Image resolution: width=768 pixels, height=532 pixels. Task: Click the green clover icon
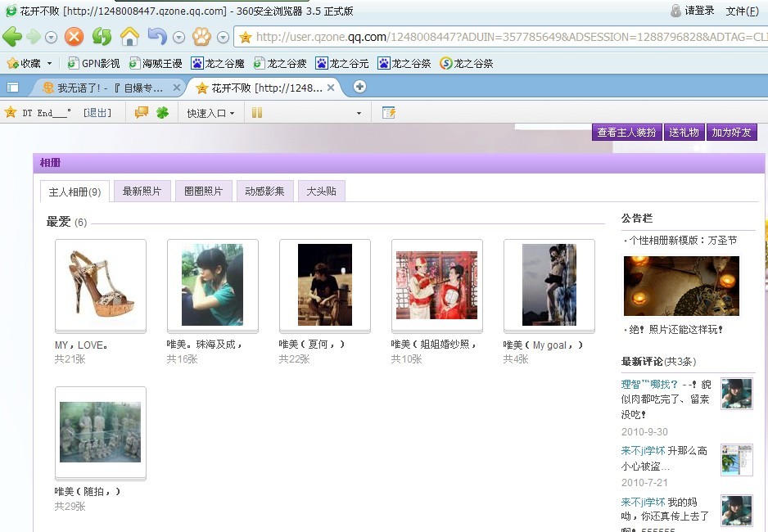click(x=163, y=113)
